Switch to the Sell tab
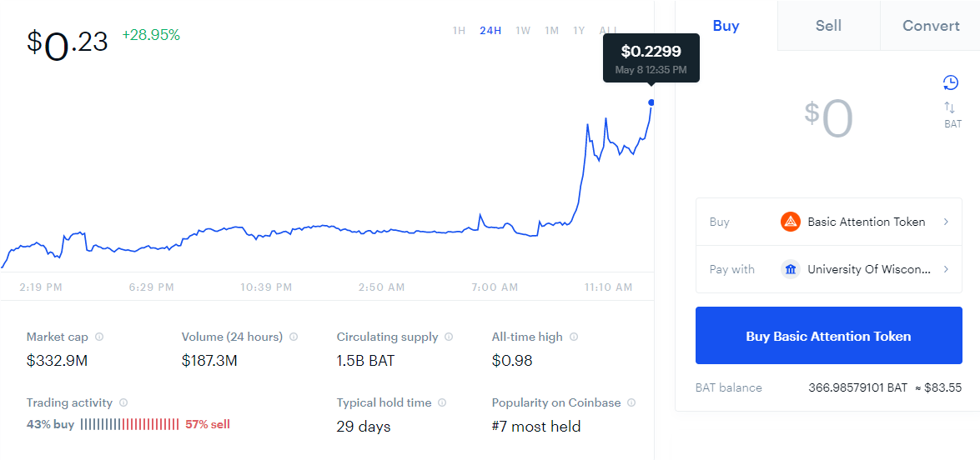980x460 pixels. click(829, 26)
